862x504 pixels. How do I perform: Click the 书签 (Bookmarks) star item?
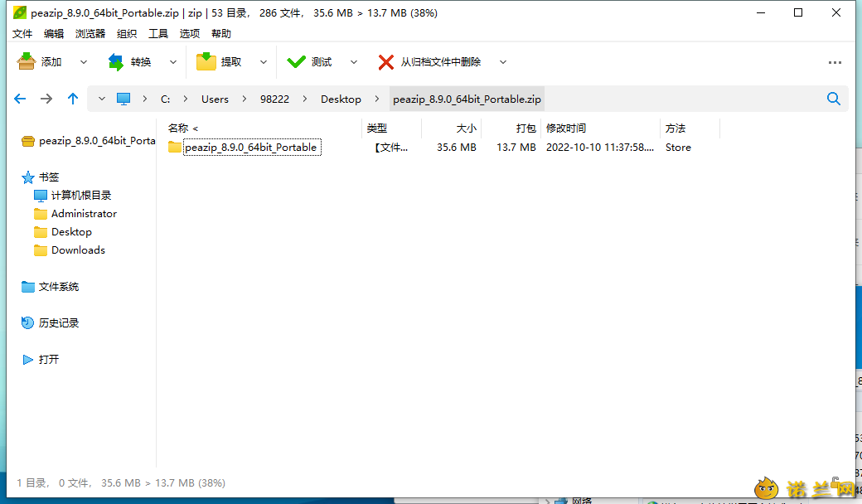(x=40, y=177)
